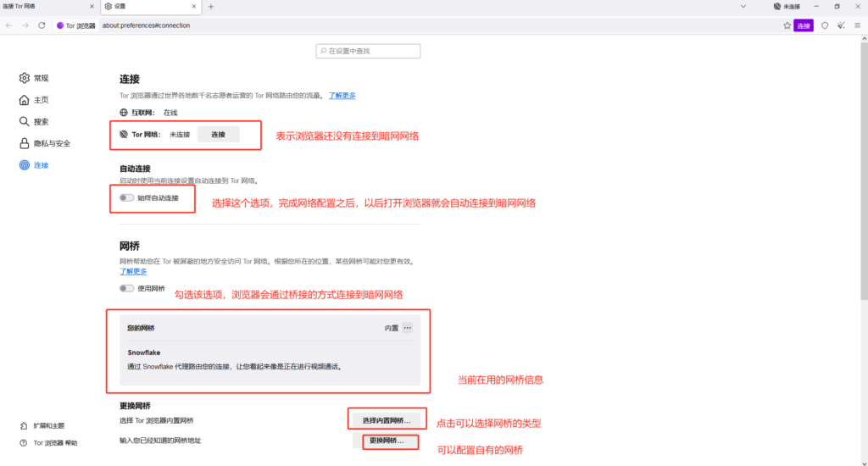Toggle the 使用网桥 use bridges switch
Image resolution: width=868 pixels, height=466 pixels.
tap(126, 288)
